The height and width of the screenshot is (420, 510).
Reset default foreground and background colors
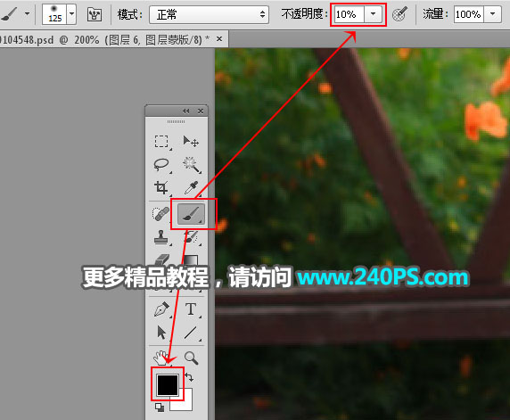pyautogui.click(x=160, y=407)
